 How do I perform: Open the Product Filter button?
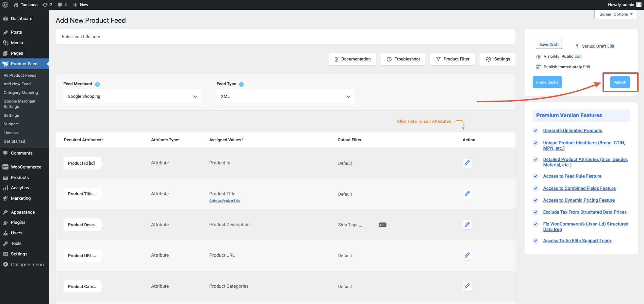point(452,59)
